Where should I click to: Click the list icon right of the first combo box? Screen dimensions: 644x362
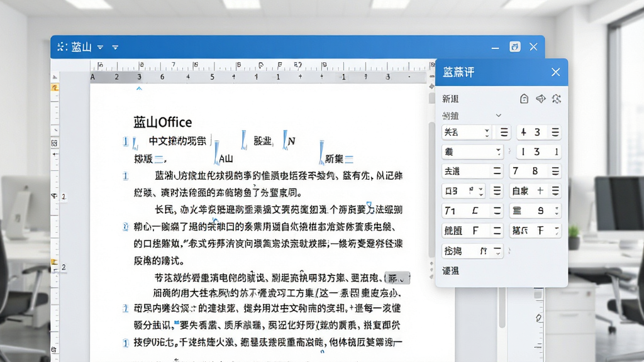coord(504,132)
